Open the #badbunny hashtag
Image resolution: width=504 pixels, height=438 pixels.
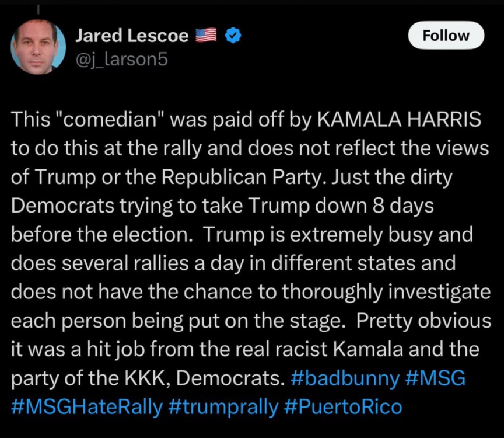[344, 378]
